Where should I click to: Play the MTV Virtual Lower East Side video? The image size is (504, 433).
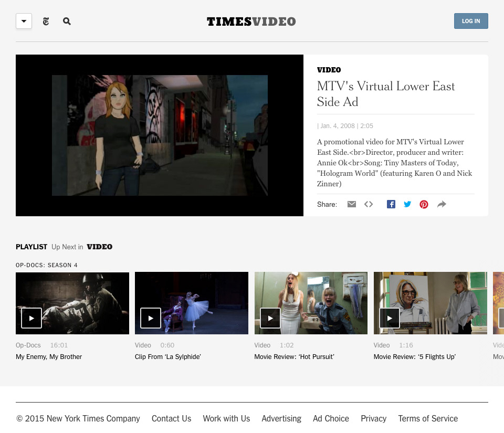click(160, 135)
